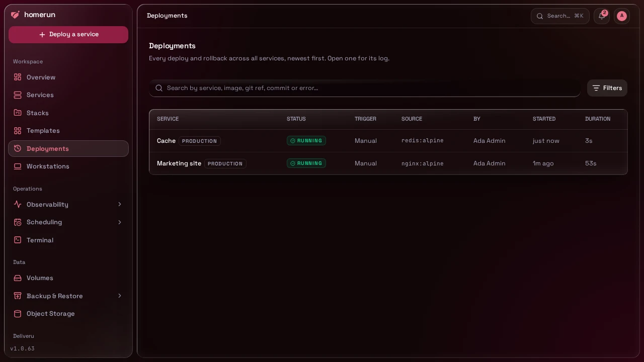This screenshot has width=644, height=362.
Task: Click the STARTED column header
Action: [x=544, y=119]
